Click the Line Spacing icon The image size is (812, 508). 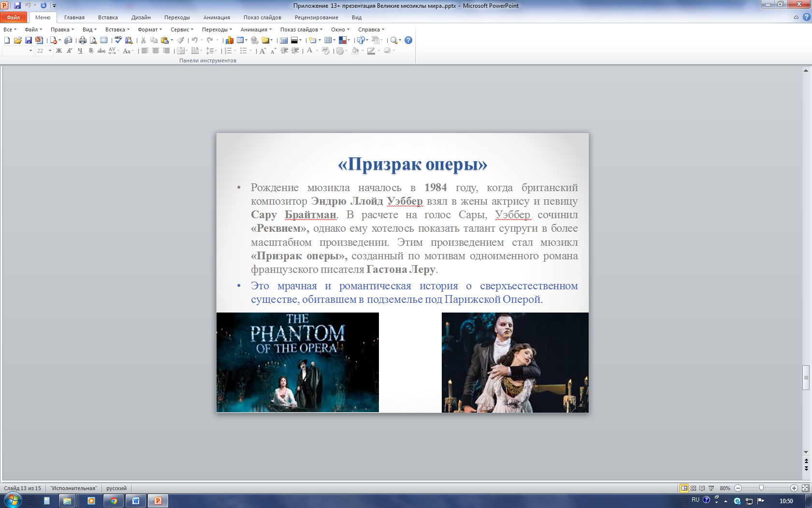coord(210,51)
